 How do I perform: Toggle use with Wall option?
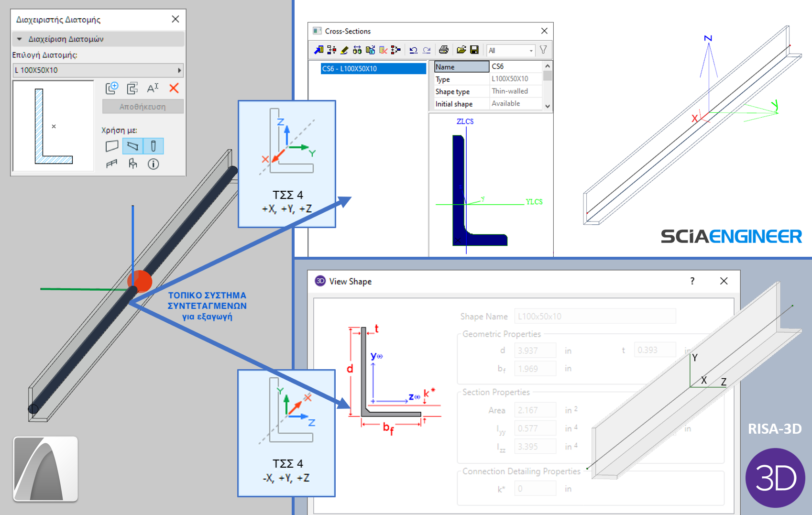[x=112, y=146]
